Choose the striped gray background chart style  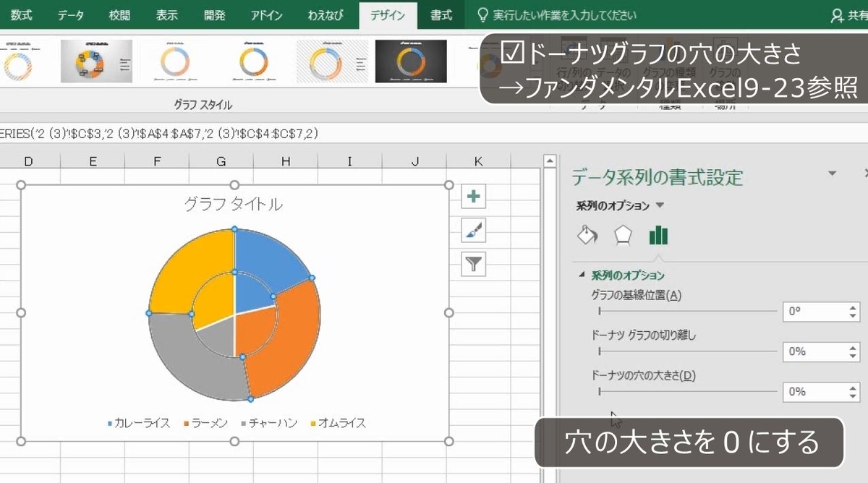[x=332, y=61]
